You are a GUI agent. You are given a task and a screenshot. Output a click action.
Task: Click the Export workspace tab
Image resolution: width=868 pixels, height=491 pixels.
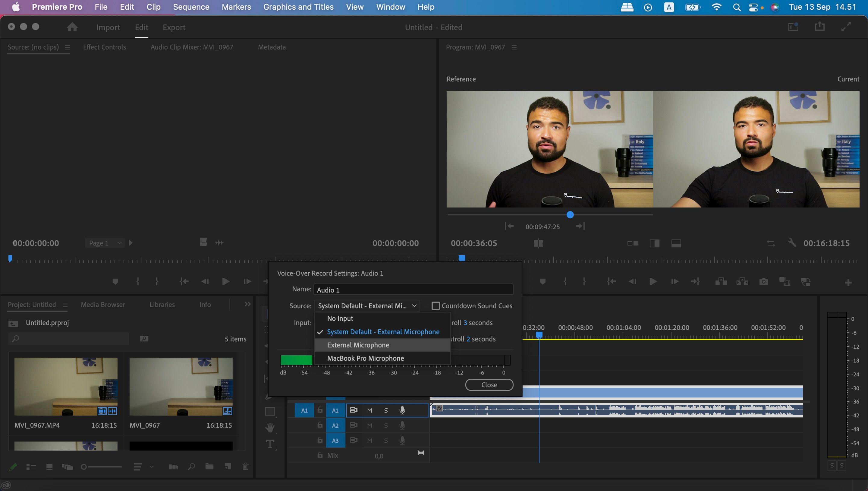point(174,27)
